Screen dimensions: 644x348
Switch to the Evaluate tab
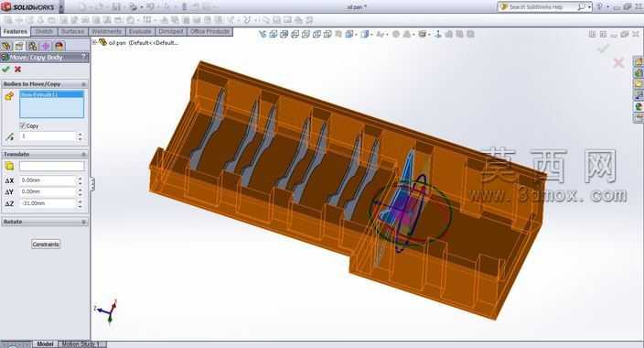pos(140,32)
